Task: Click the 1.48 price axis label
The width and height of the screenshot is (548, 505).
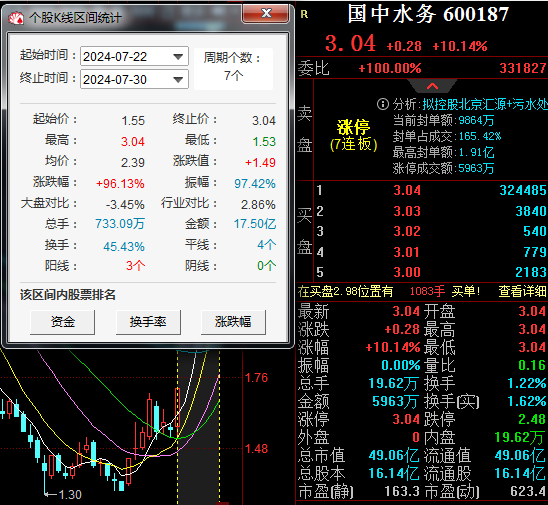Action: coord(256,449)
